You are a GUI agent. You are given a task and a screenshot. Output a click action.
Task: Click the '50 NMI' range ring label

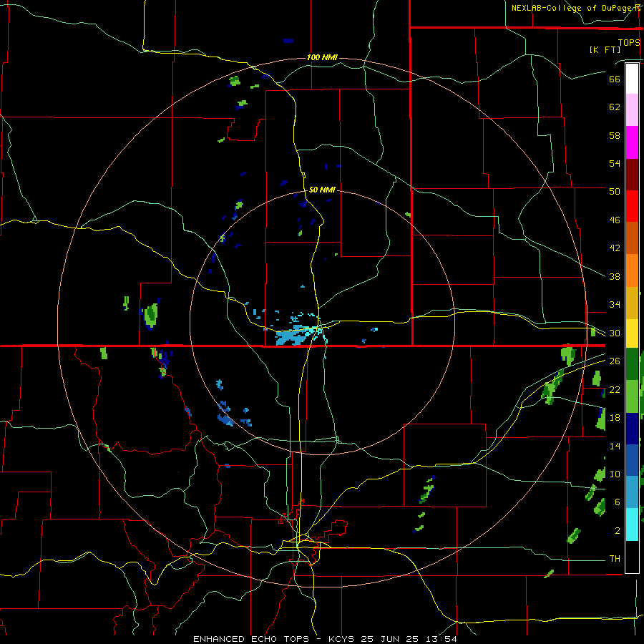322,190
